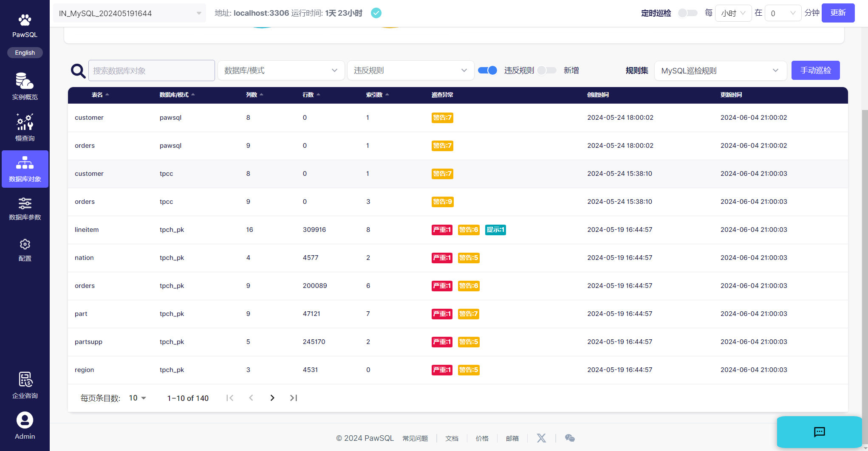
Task: Open database parameters (数据库参数) section
Action: [x=25, y=209]
